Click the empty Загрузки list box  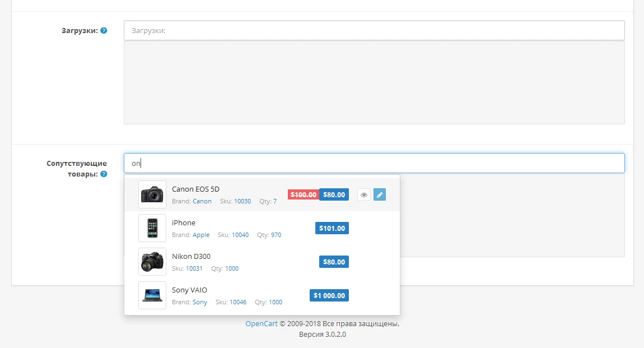point(374,82)
